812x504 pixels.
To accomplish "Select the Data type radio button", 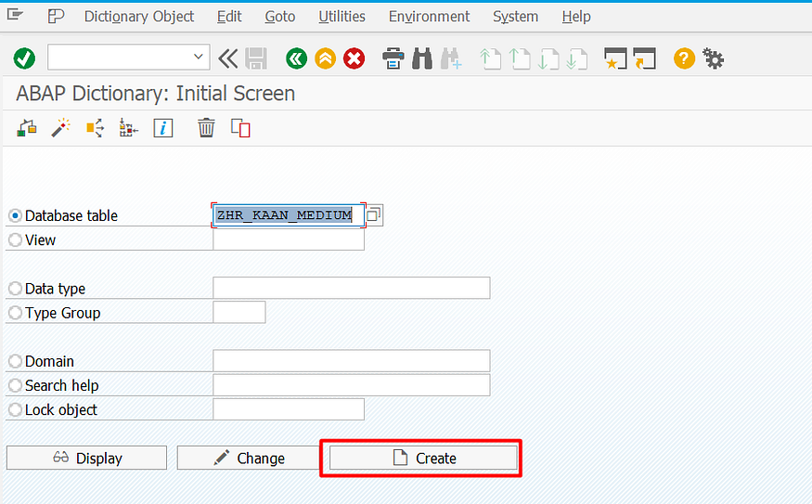I will (15, 289).
